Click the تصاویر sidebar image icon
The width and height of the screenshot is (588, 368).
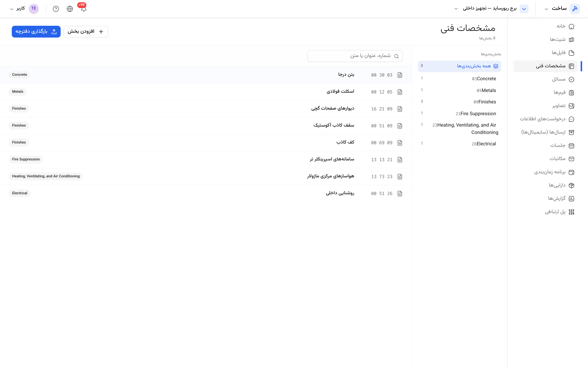click(571, 106)
